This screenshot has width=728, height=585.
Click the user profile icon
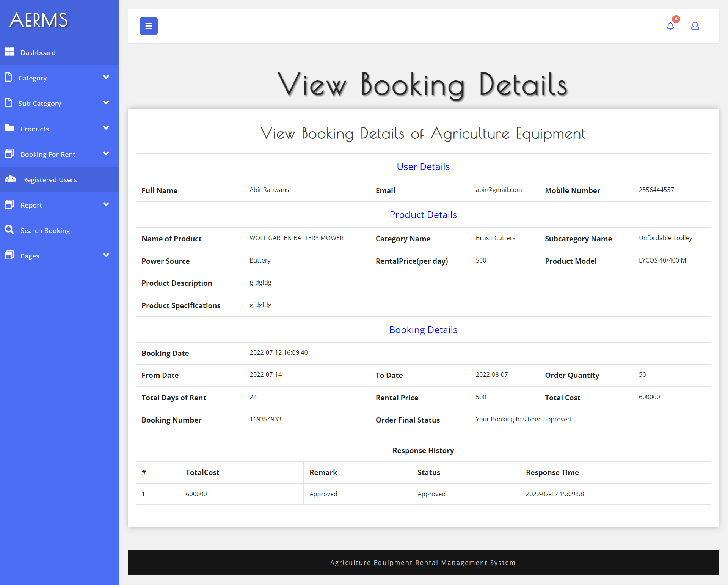(x=695, y=26)
